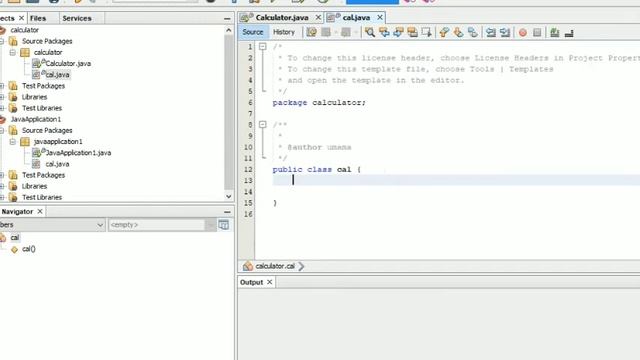Minimize the Projects panel group
640x360 pixels.
[x=227, y=18]
